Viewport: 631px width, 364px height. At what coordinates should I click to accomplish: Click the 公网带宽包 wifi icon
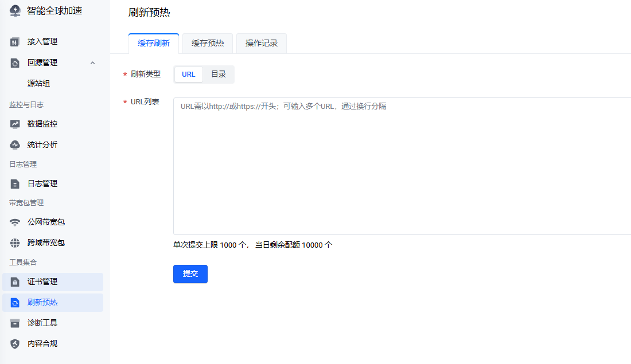(x=15, y=222)
